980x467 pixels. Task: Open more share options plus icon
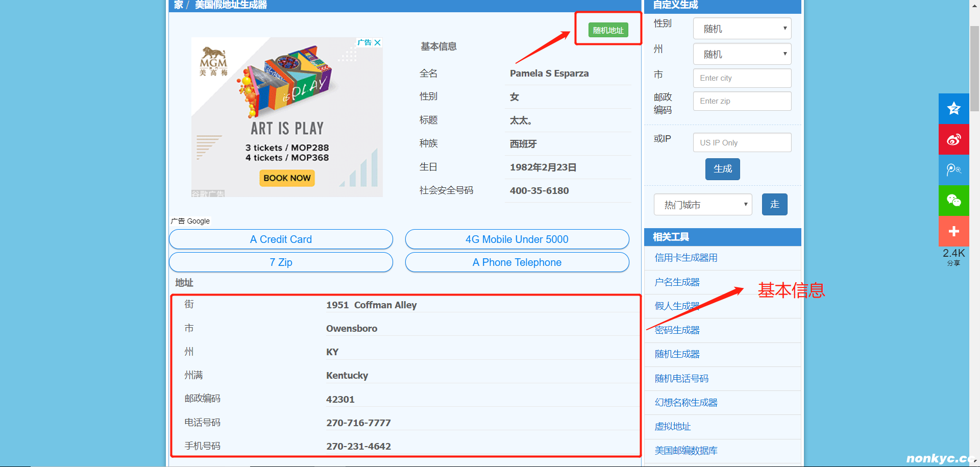coord(953,231)
